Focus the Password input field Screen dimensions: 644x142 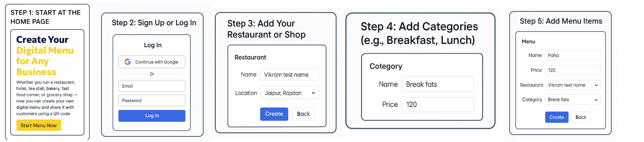(152, 100)
